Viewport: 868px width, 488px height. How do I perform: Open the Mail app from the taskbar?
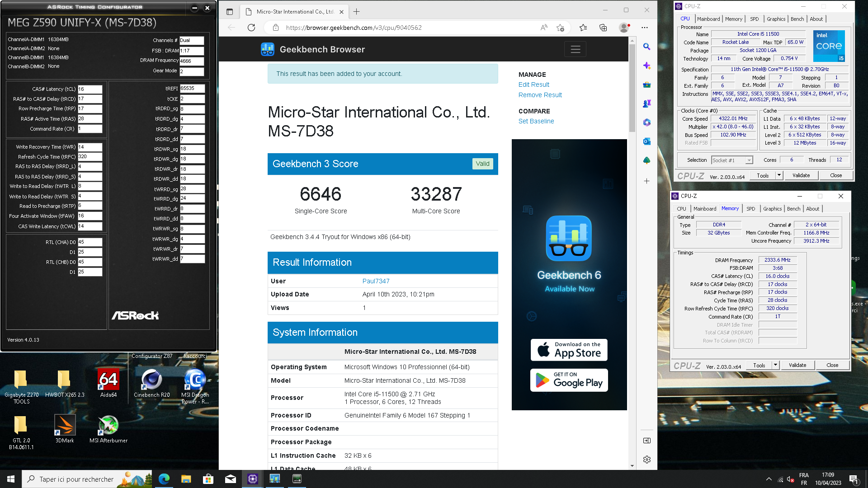tap(230, 479)
